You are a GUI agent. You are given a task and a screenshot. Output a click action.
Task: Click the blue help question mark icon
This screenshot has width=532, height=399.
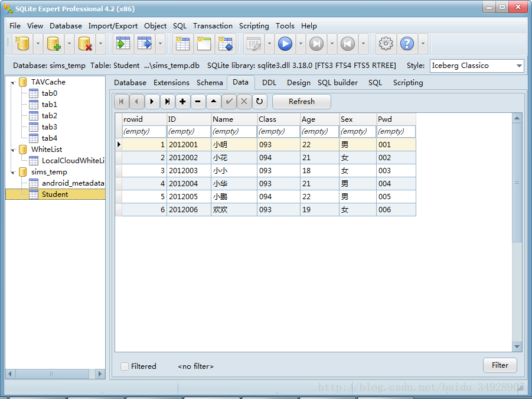click(x=407, y=44)
